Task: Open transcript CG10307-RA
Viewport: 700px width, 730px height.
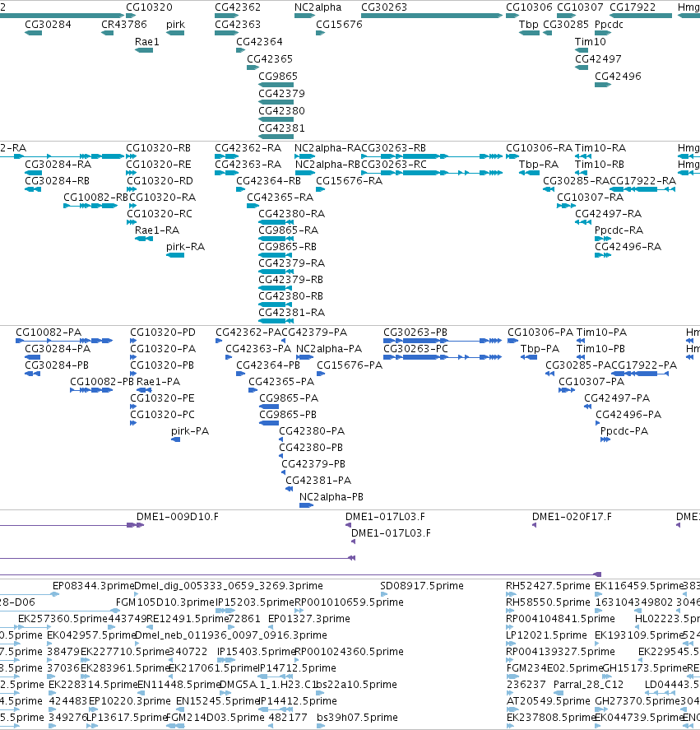Action: tap(590, 198)
